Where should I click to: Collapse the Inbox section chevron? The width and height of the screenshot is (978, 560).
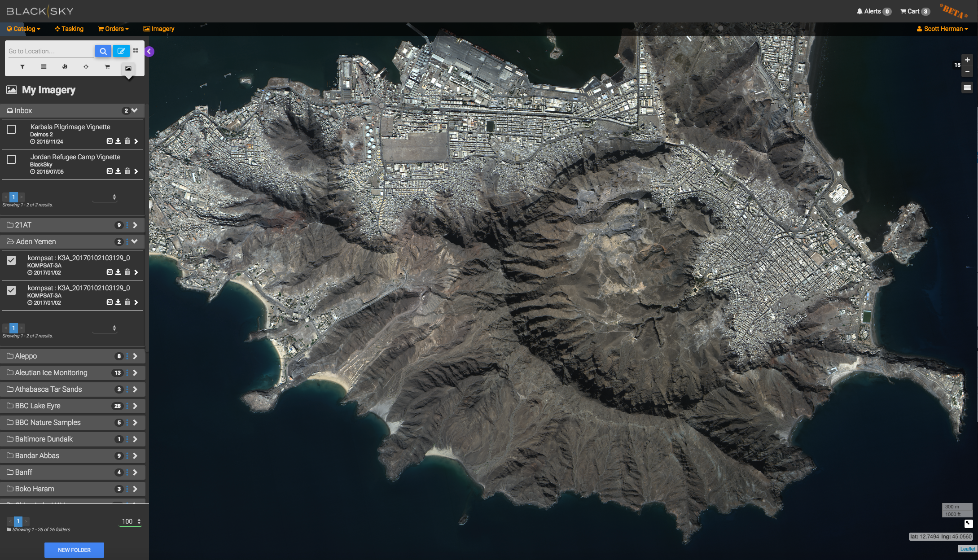pyautogui.click(x=134, y=110)
